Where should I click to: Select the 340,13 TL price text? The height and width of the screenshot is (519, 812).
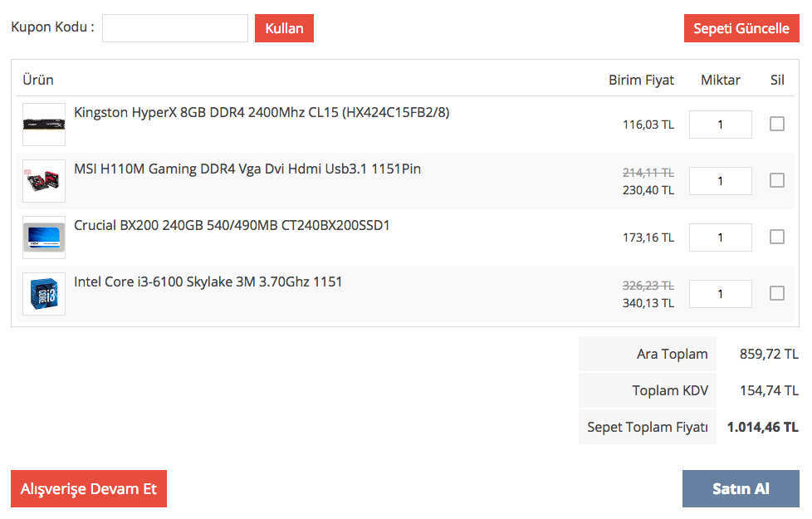(x=648, y=303)
